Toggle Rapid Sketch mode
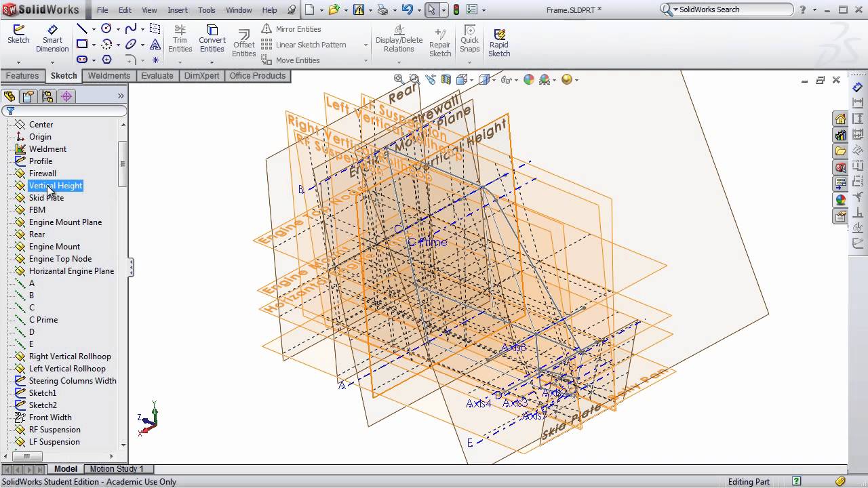The image size is (868, 488). (499, 43)
